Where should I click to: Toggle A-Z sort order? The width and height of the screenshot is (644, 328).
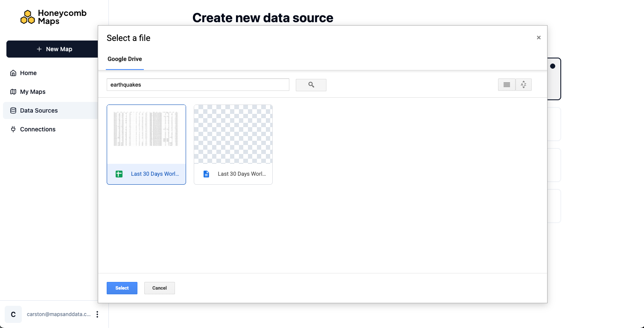pyautogui.click(x=524, y=84)
